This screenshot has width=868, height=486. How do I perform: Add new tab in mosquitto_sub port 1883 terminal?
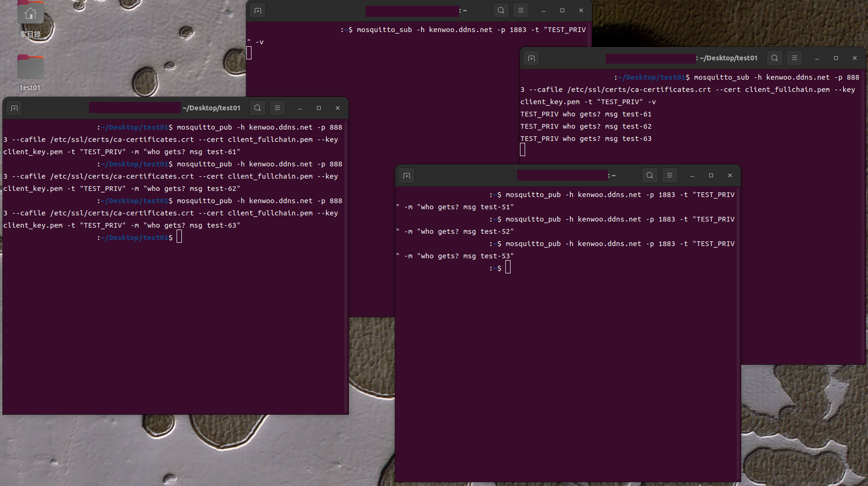pos(258,10)
